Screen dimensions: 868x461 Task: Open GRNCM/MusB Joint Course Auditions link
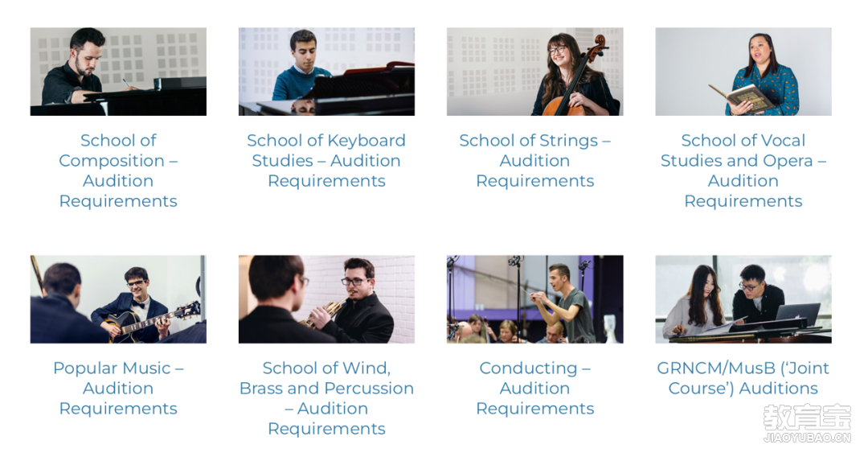(743, 378)
